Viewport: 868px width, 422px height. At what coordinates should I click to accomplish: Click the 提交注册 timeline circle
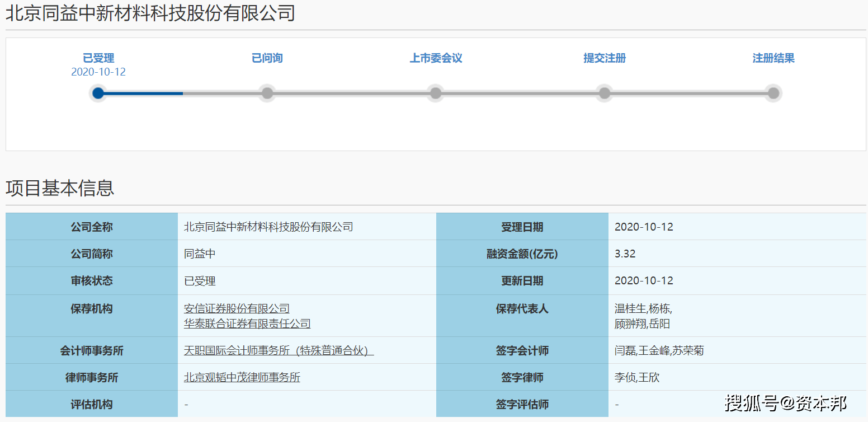(605, 93)
